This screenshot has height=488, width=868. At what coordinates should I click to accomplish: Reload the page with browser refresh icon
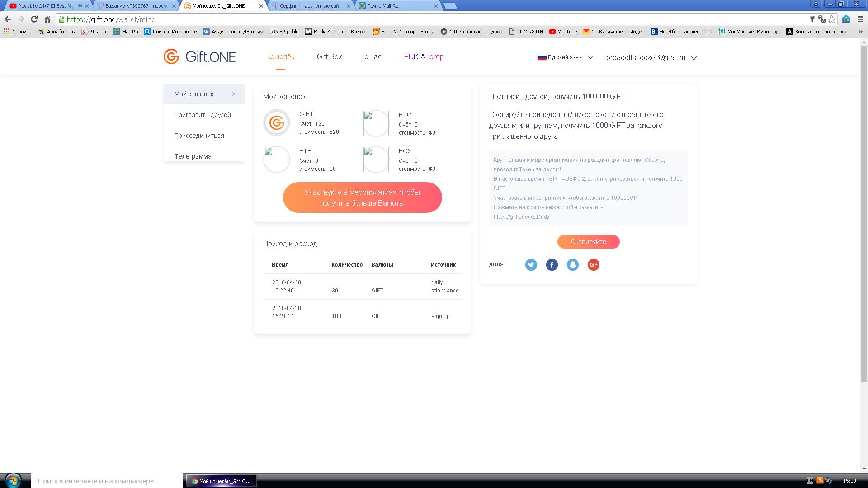pos(34,19)
